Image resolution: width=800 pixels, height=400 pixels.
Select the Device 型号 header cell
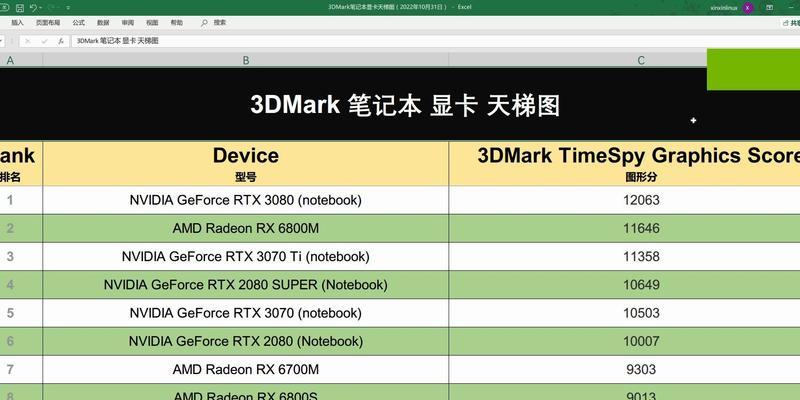(245, 164)
